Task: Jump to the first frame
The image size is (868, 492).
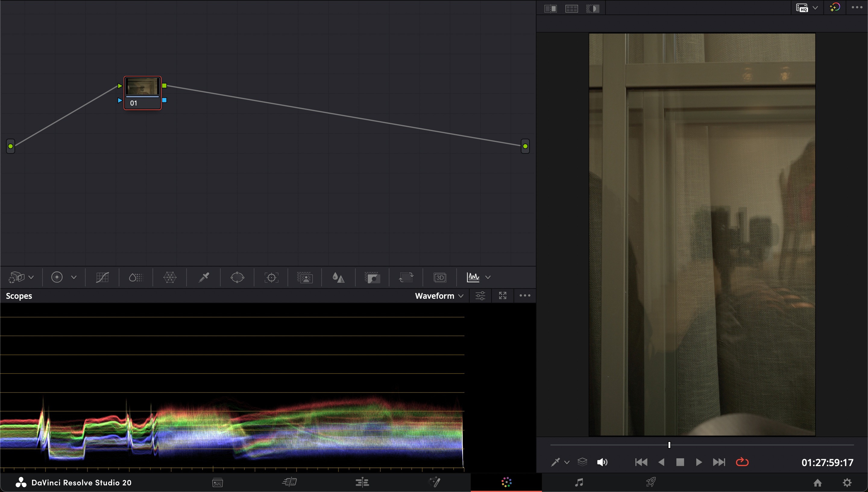Action: pos(641,462)
